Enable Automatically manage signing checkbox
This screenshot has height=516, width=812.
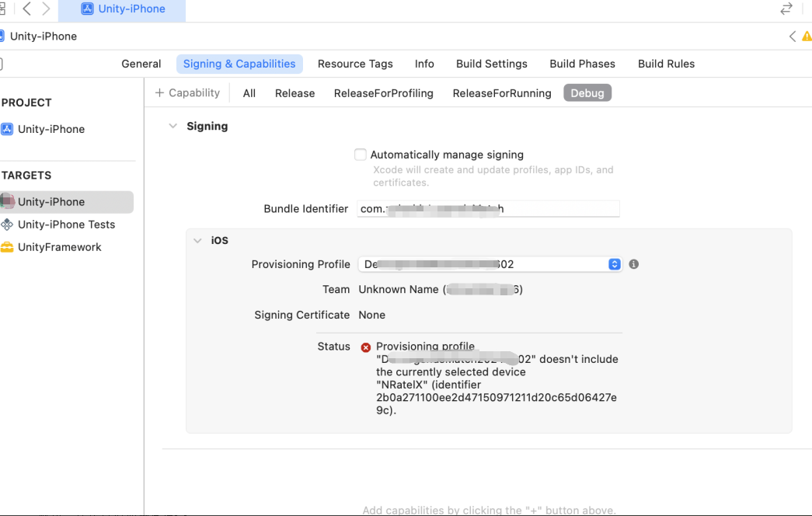(361, 155)
